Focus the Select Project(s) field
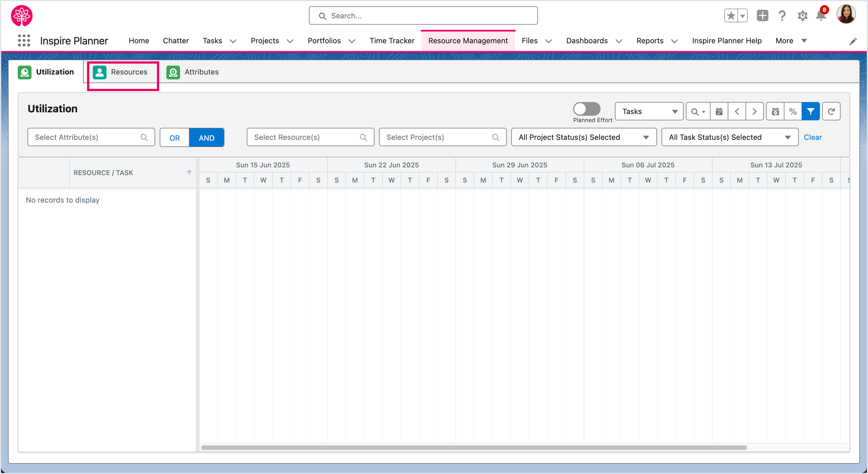Image resolution: width=868 pixels, height=474 pixels. click(442, 137)
